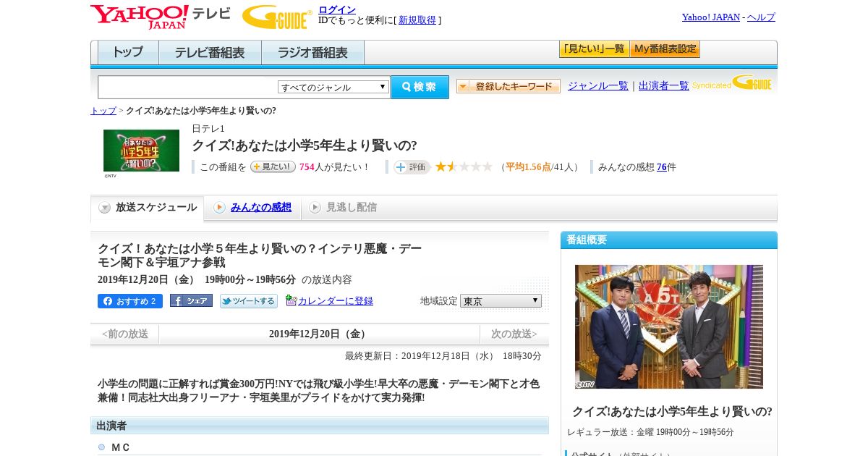The image size is (868, 456).
Task: Click the star rating display
Action: (464, 167)
